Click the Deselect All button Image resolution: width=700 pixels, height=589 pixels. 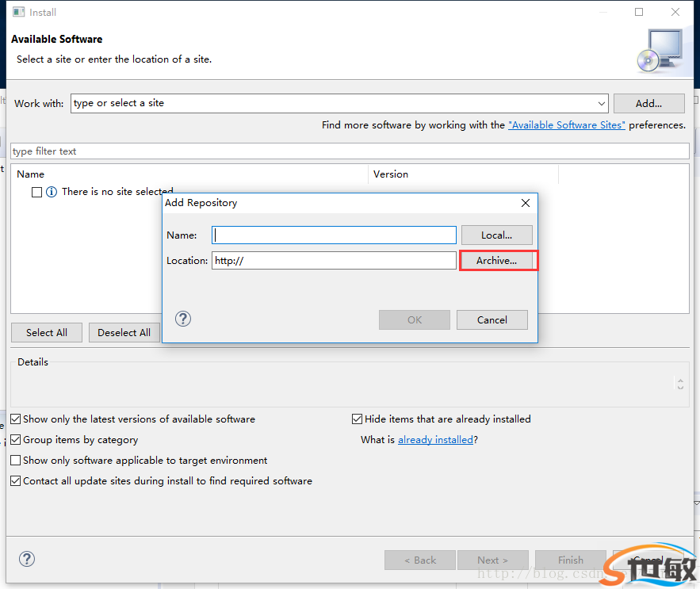[124, 333]
